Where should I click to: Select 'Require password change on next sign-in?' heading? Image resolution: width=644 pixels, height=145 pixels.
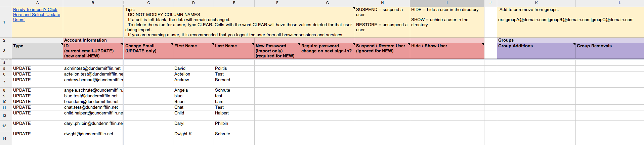click(328, 51)
